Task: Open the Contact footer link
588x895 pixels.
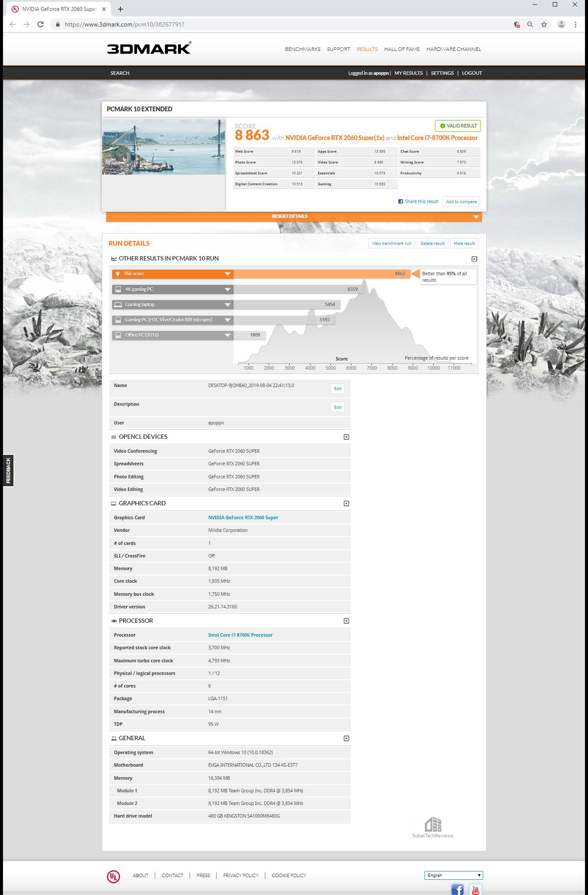Action: pos(173,875)
